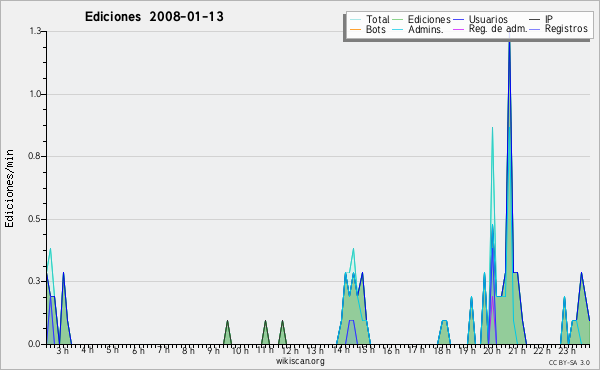600x370 pixels.
Task: Click the 21 h tick label
Action: coord(517,350)
